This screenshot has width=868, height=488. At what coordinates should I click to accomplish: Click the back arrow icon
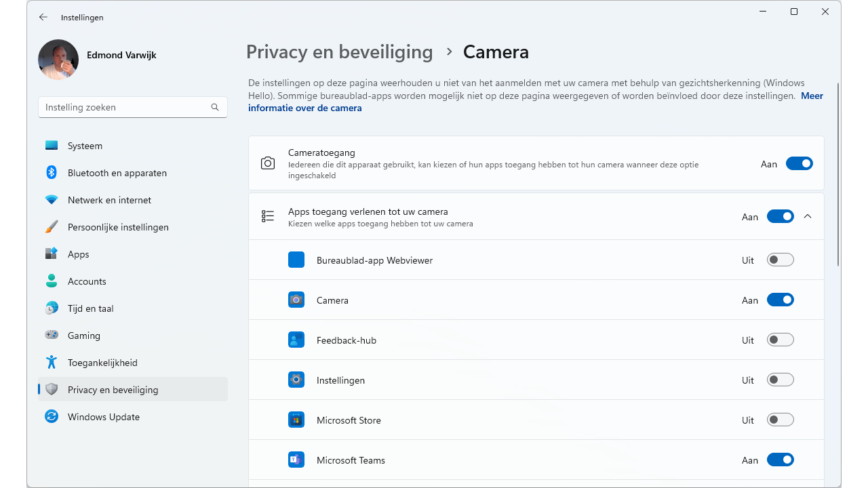pos(43,18)
